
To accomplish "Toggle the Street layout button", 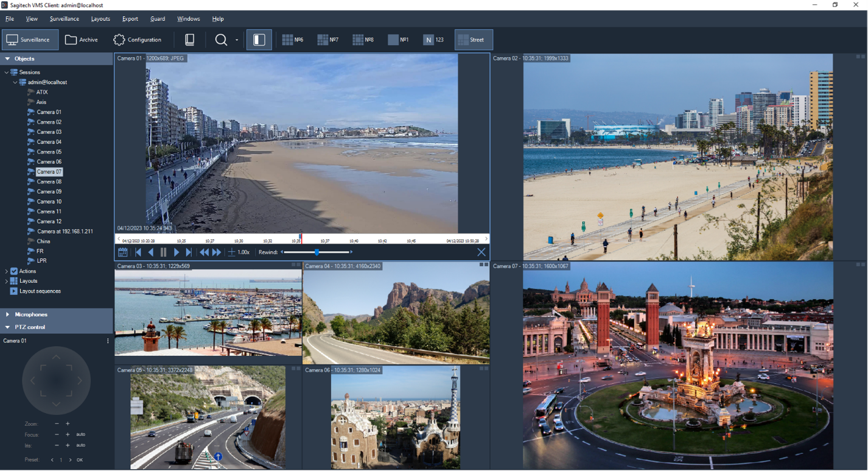I will pyautogui.click(x=473, y=40).
